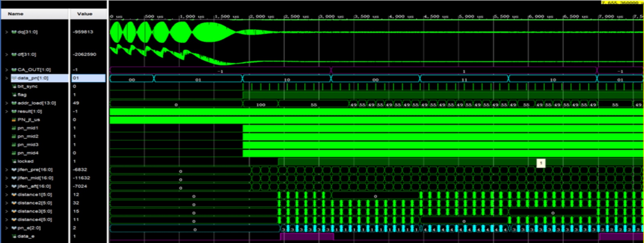
Task: Expand the CA_OUT[1:0] bus
Action: tap(7, 70)
